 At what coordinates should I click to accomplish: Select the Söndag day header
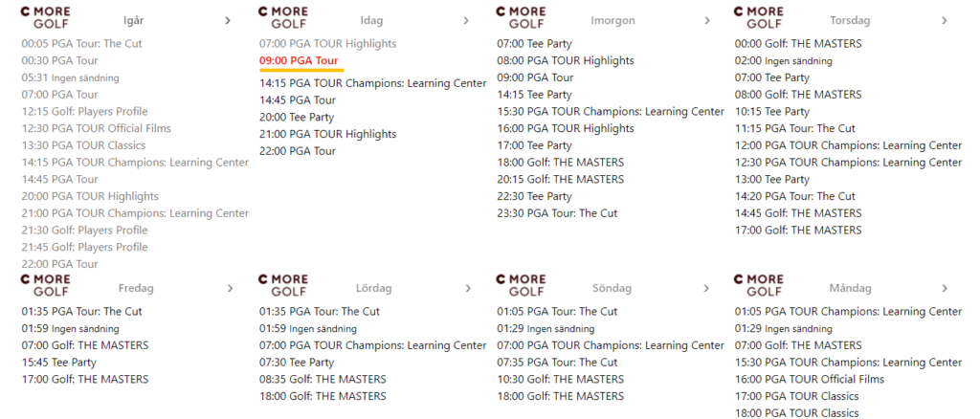point(612,289)
